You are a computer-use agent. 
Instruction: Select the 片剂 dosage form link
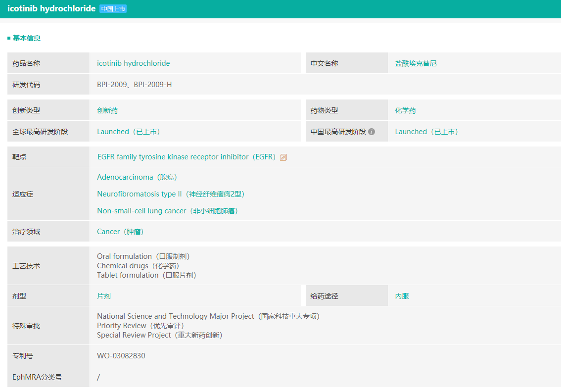104,296
